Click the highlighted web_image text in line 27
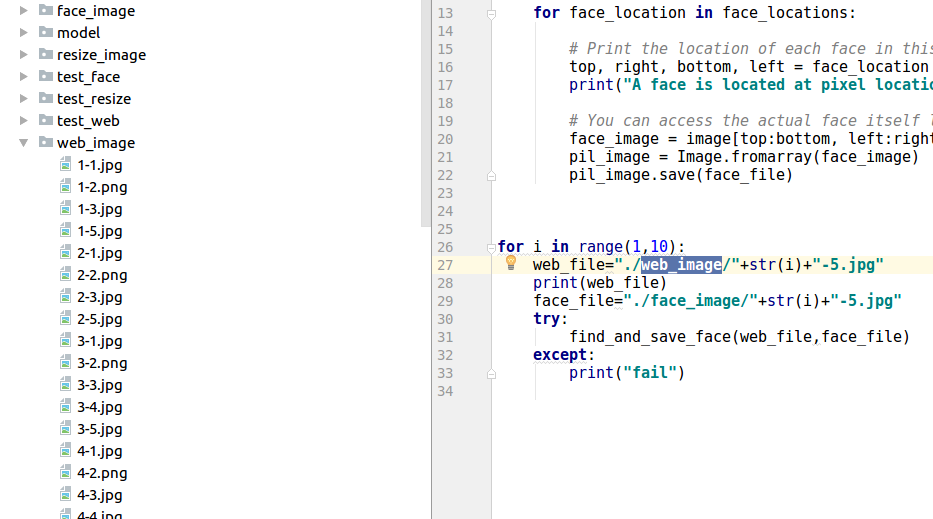Screen dimensions: 933x519 (x=681, y=265)
